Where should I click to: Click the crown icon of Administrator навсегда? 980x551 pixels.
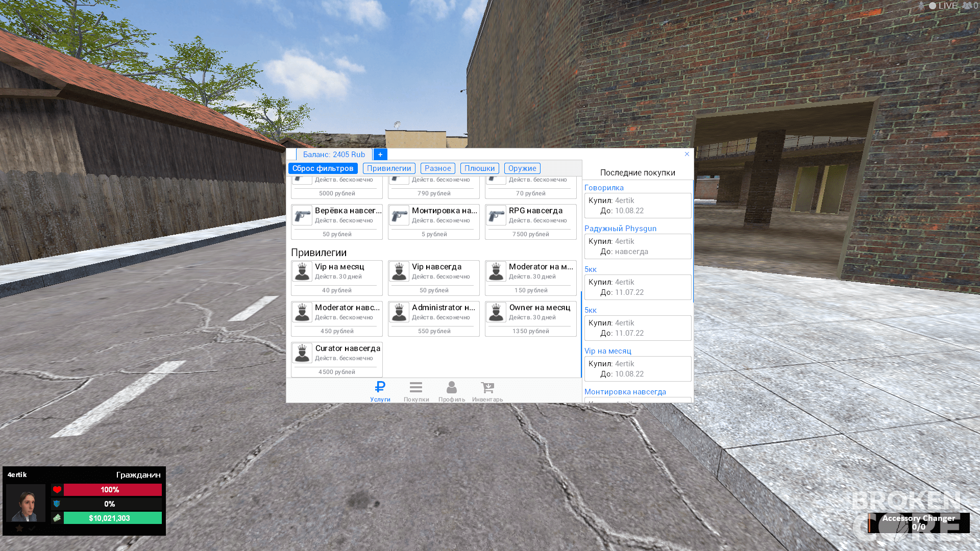pyautogui.click(x=399, y=312)
